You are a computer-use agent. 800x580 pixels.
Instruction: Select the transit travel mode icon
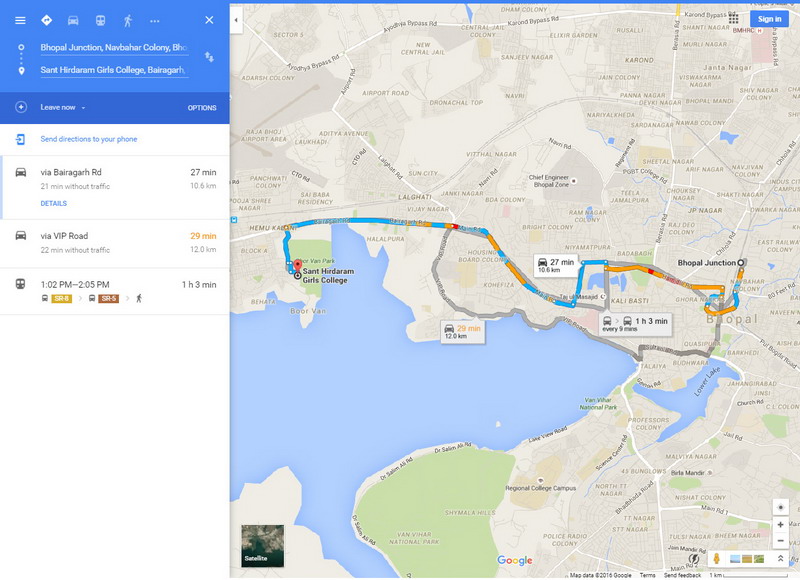(101, 20)
